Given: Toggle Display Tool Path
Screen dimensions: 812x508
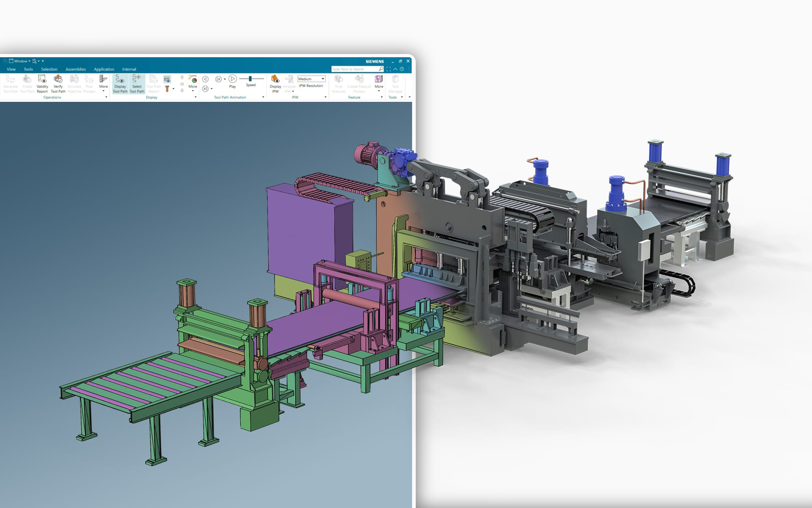Looking at the screenshot, I should click(120, 84).
